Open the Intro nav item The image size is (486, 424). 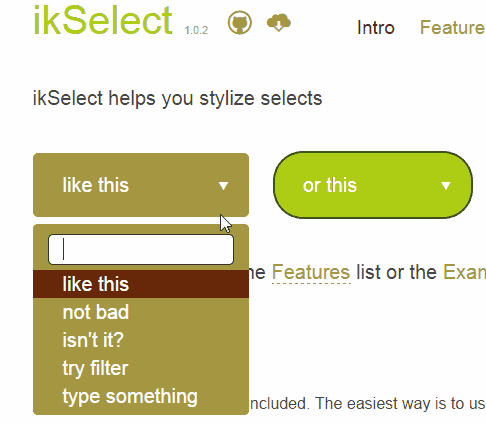pyautogui.click(x=376, y=27)
